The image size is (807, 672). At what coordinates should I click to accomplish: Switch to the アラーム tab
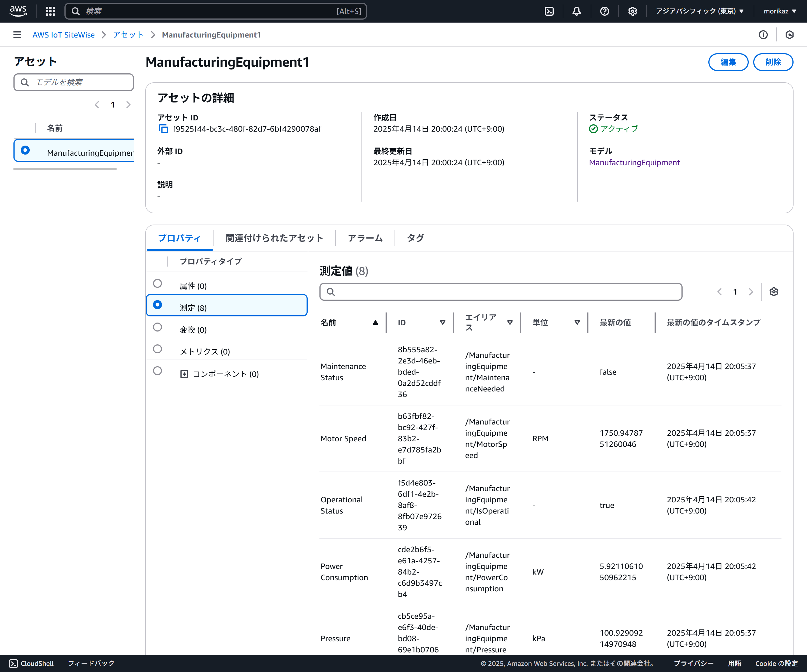tap(365, 238)
